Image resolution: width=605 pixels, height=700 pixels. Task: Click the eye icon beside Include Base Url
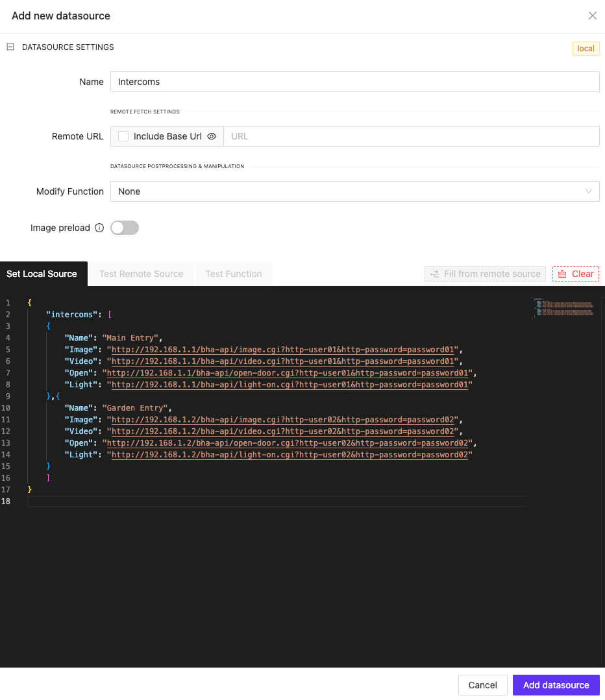pyautogui.click(x=210, y=136)
